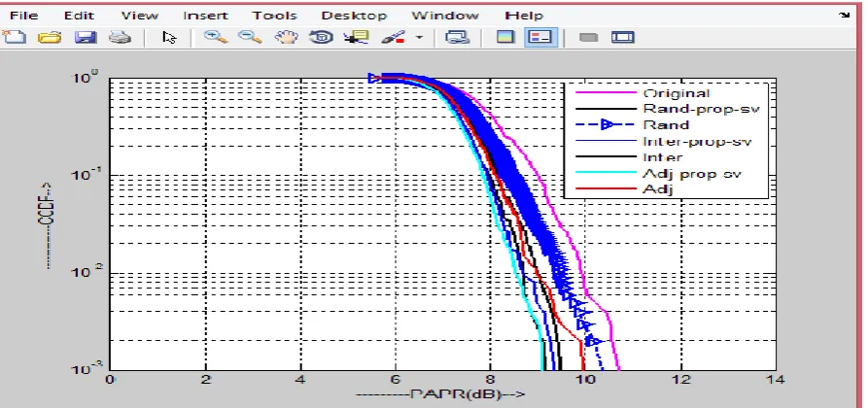Enable the Data Cursor tool
Screen dimensions: 868x408
(x=356, y=37)
